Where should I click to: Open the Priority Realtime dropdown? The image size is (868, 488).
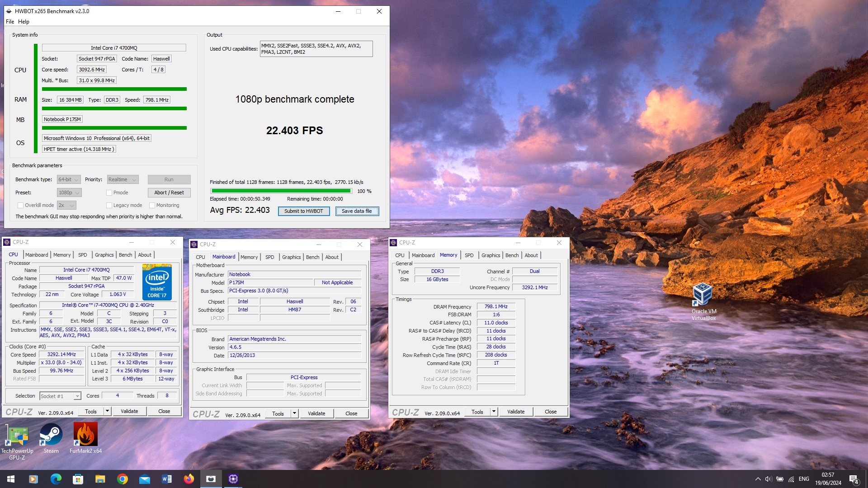123,179
